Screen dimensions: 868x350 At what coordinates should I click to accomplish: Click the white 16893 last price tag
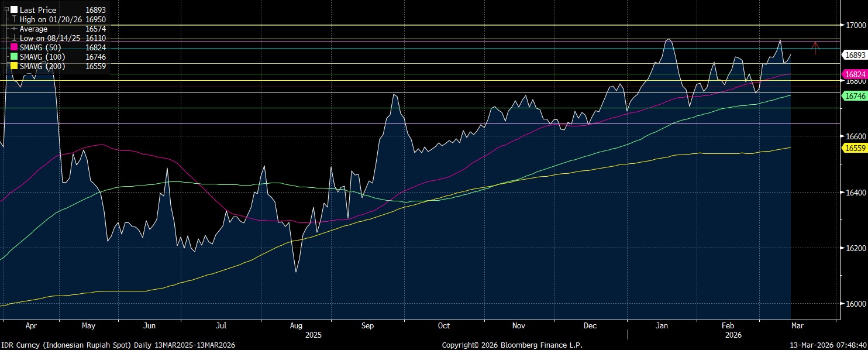(x=854, y=55)
